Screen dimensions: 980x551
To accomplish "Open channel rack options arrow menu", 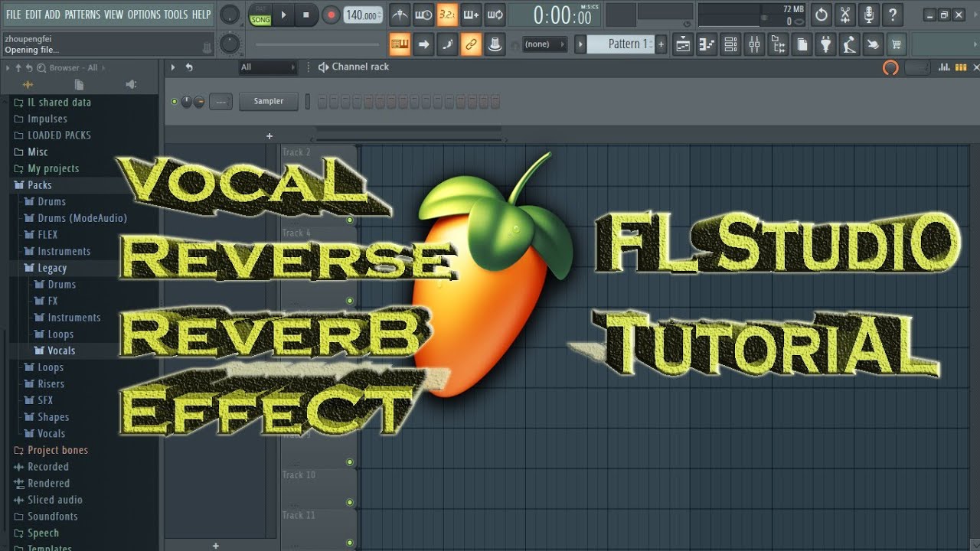I will (173, 67).
